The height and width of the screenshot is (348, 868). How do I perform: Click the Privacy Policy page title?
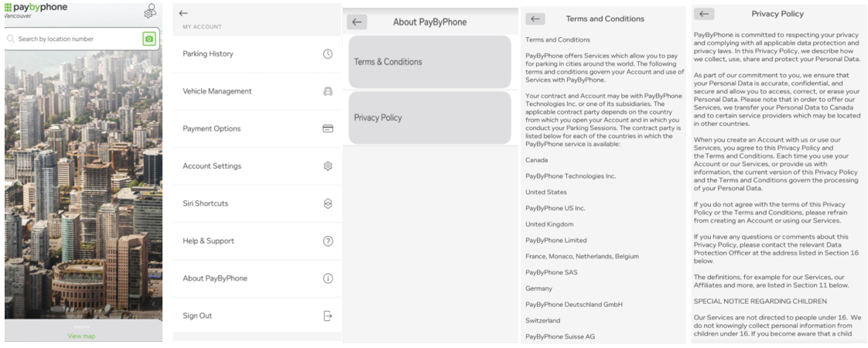[777, 14]
